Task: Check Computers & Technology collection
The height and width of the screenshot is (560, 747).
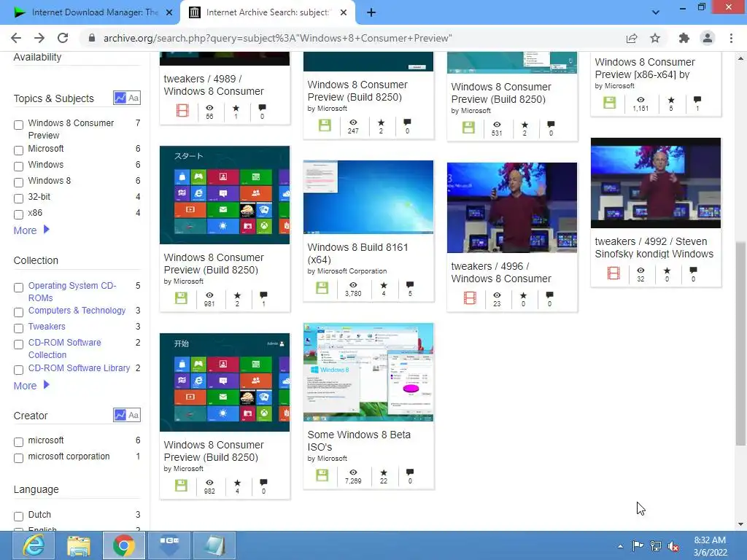Action: (x=18, y=312)
